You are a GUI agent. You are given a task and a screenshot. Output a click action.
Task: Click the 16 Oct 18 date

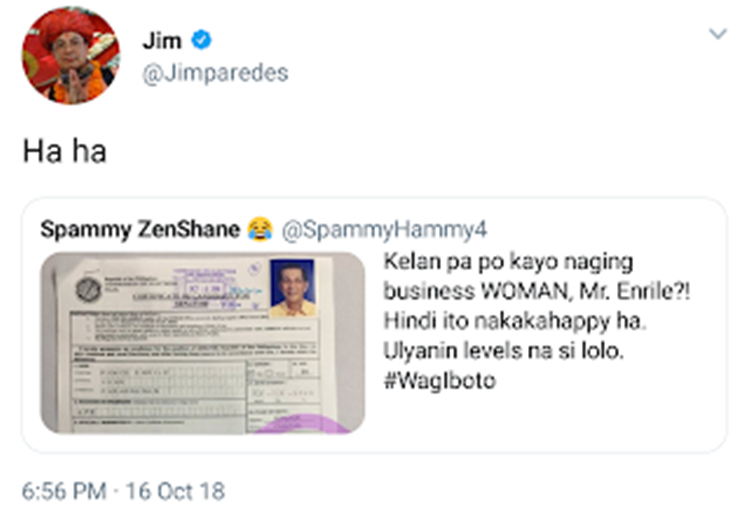[175, 492]
